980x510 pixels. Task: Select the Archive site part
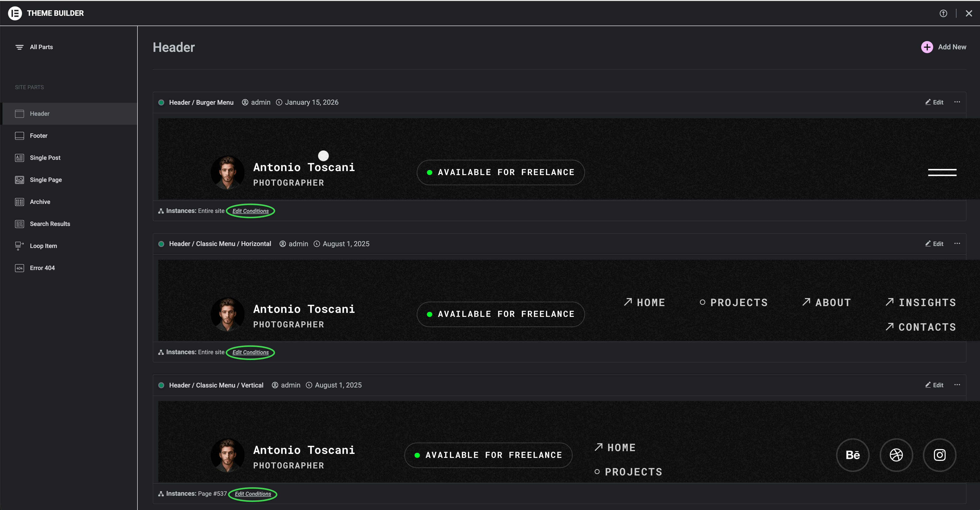click(x=40, y=202)
